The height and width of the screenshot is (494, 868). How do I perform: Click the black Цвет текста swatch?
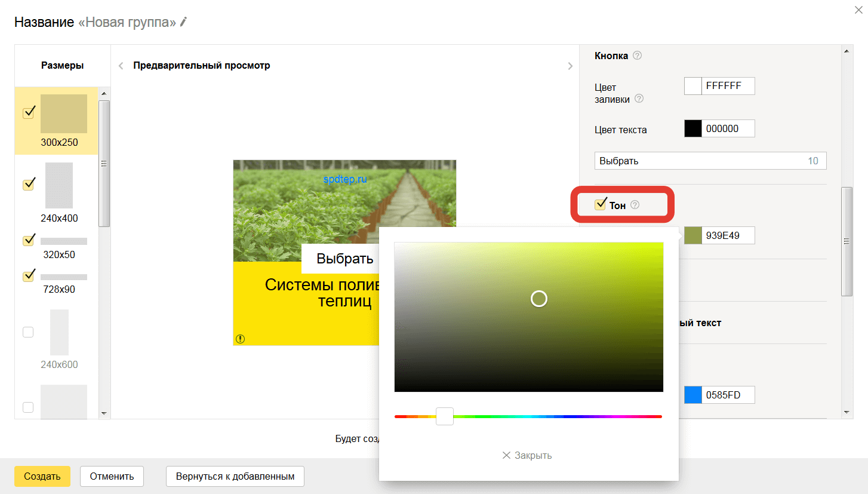point(693,128)
